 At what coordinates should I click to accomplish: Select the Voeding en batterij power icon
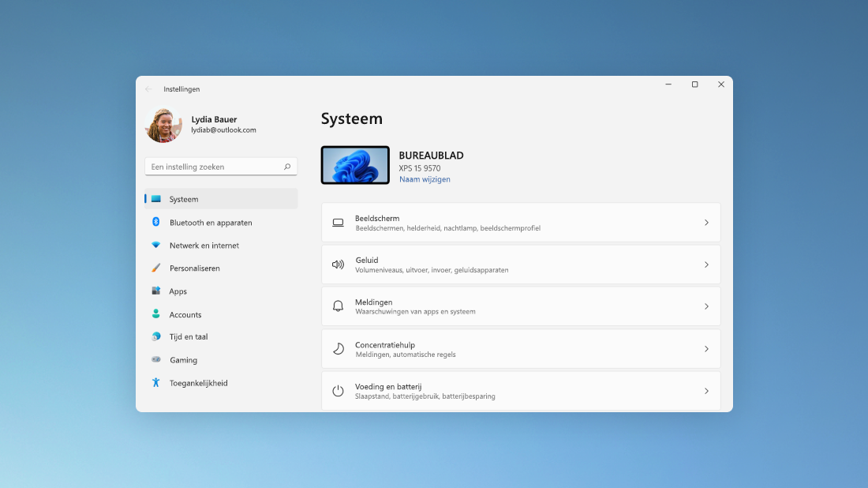339,391
